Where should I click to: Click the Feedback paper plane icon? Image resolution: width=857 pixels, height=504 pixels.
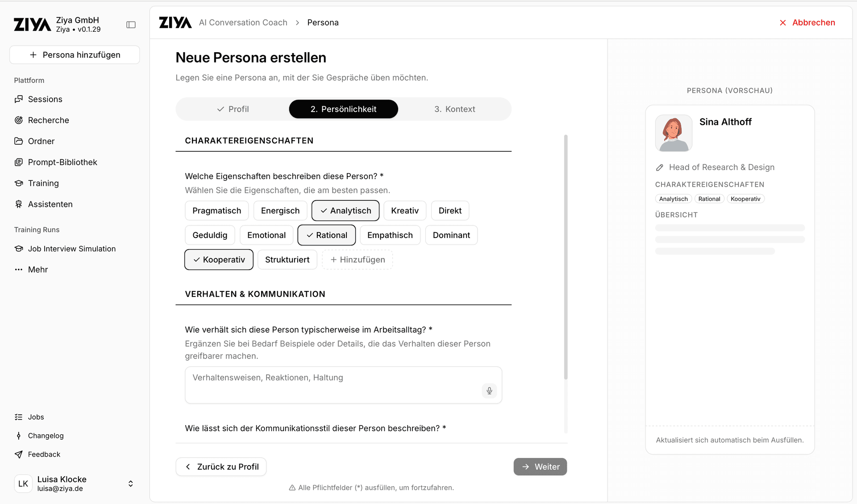click(19, 454)
